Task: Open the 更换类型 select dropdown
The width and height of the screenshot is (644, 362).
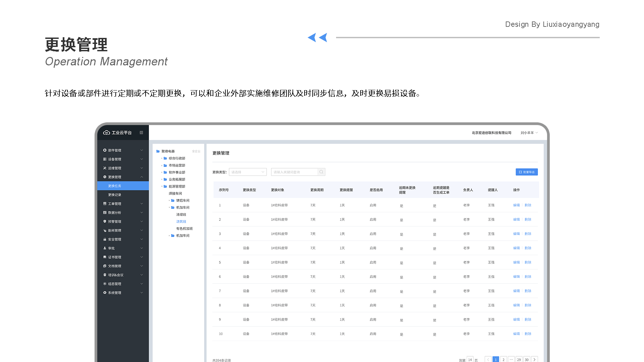Action: (248, 172)
